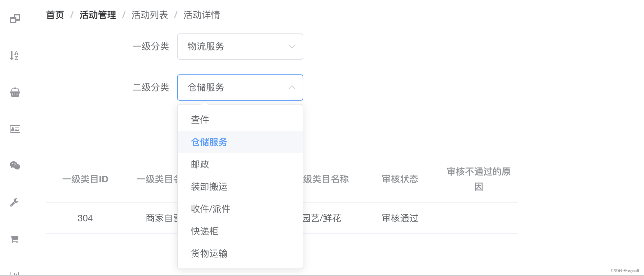Collapse the 二级分类 dropdown showing 仓储服务
Screen dimensions: 644x276
[x=240, y=88]
